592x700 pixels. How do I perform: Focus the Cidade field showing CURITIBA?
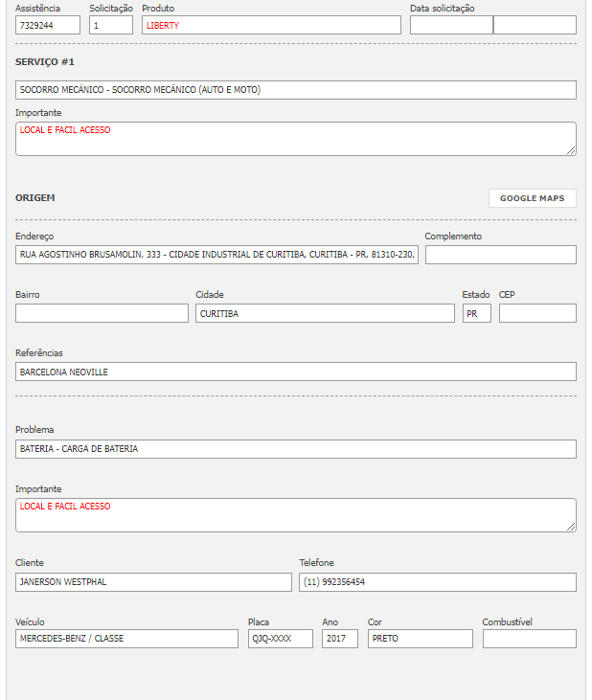(325, 313)
